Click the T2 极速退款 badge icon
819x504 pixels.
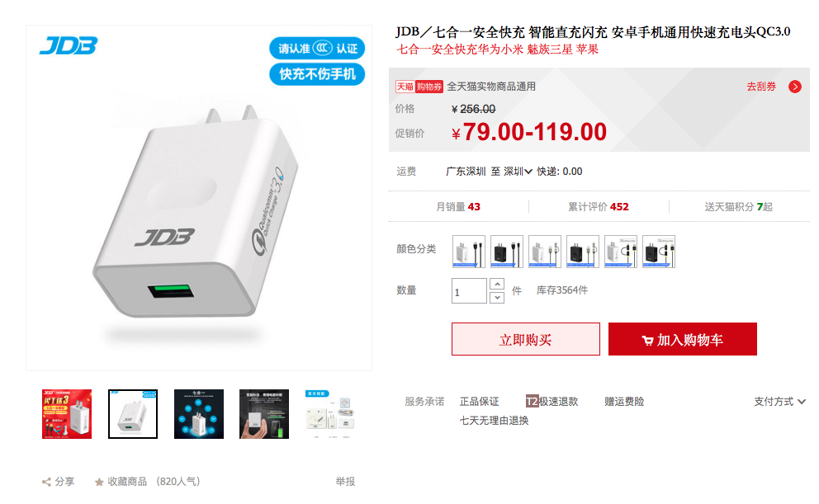pos(532,401)
